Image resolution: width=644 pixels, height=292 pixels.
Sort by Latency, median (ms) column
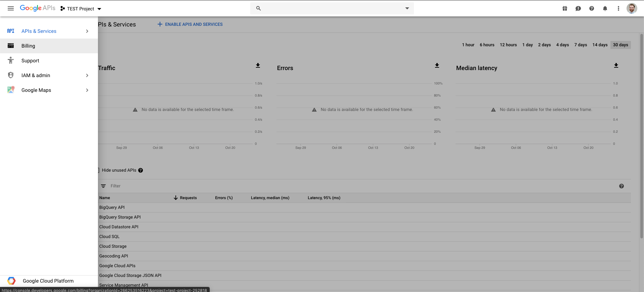[x=270, y=198]
